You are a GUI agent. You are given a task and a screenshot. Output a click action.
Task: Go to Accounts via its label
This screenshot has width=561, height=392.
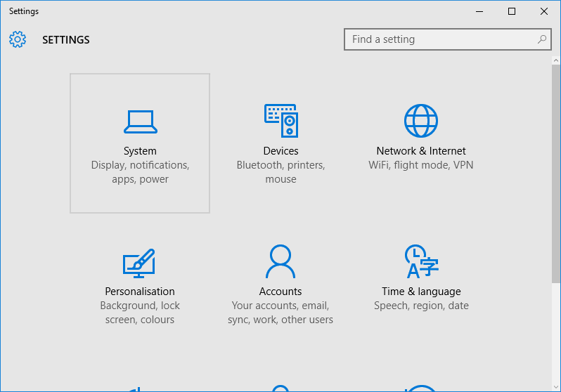[280, 292]
